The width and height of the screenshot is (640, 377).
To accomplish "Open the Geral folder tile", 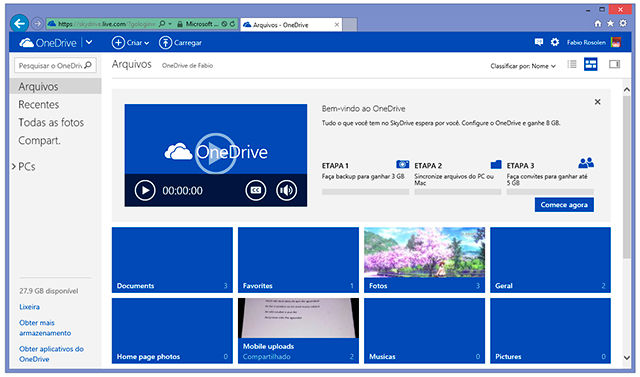I will tap(551, 260).
